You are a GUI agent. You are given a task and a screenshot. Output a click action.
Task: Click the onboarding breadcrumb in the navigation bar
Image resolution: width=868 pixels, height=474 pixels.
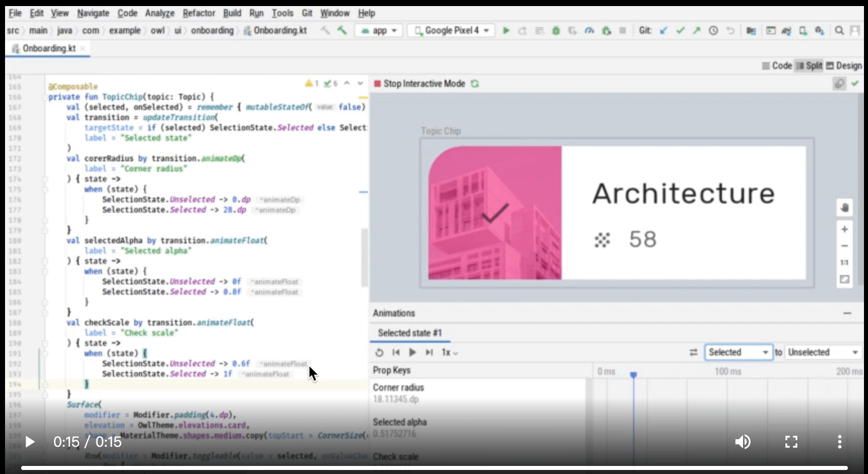[x=212, y=31]
